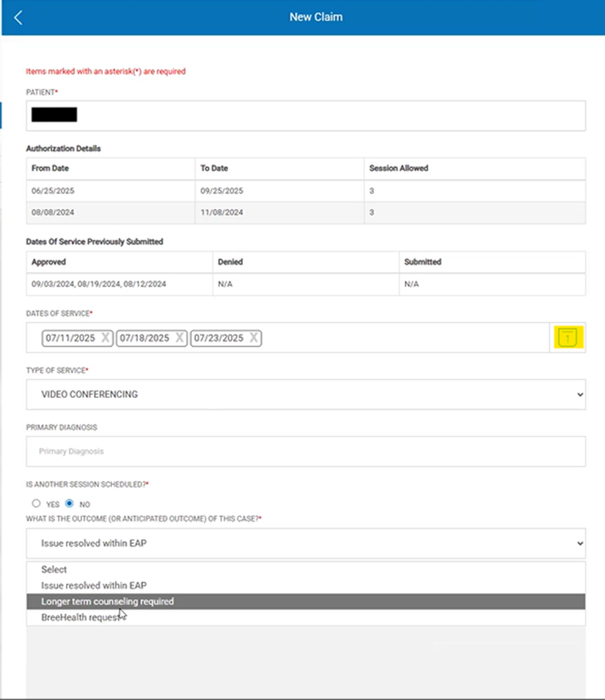
Task: Open the dates of service calendar icon
Action: [568, 338]
